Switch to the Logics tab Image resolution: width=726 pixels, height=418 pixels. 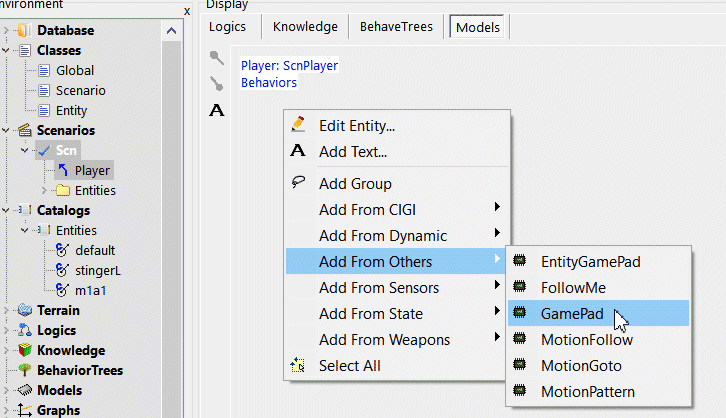(227, 27)
